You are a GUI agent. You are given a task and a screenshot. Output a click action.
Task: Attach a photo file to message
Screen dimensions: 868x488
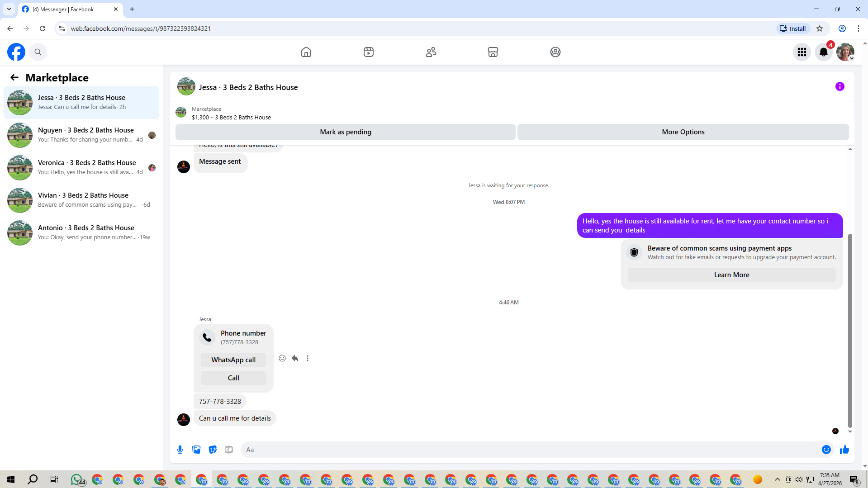point(196,450)
